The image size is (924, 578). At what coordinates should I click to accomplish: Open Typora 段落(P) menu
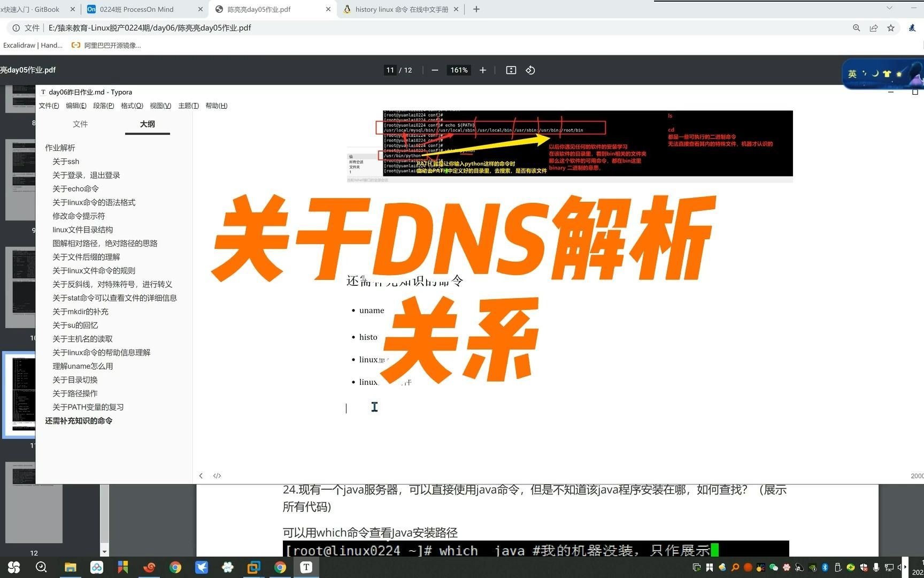pyautogui.click(x=104, y=106)
